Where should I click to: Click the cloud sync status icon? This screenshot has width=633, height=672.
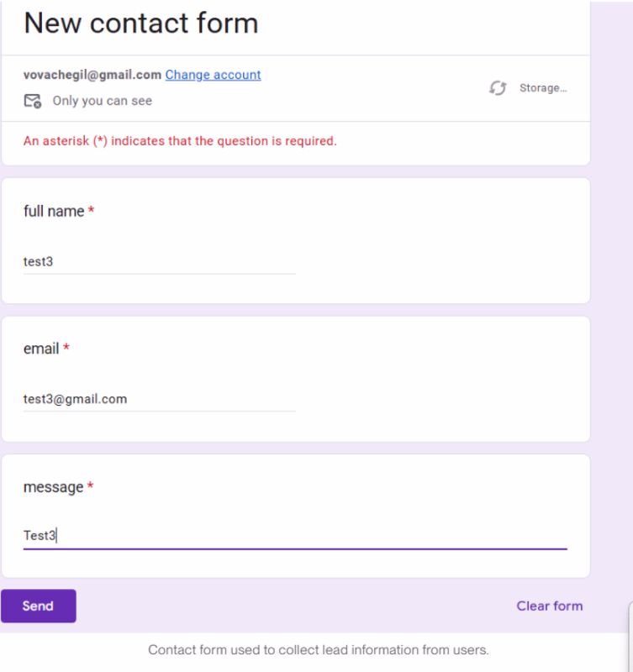(498, 88)
